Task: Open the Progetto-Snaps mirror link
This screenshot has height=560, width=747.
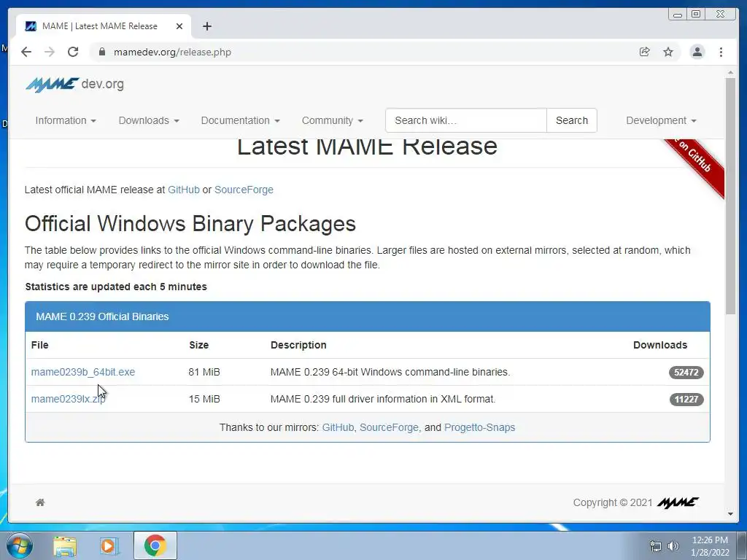Action: 479,427
